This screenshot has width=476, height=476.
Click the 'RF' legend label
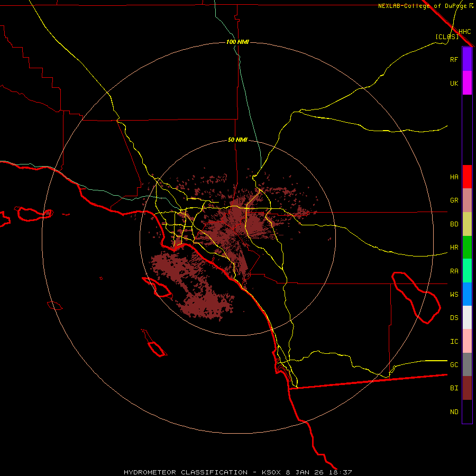454,59
